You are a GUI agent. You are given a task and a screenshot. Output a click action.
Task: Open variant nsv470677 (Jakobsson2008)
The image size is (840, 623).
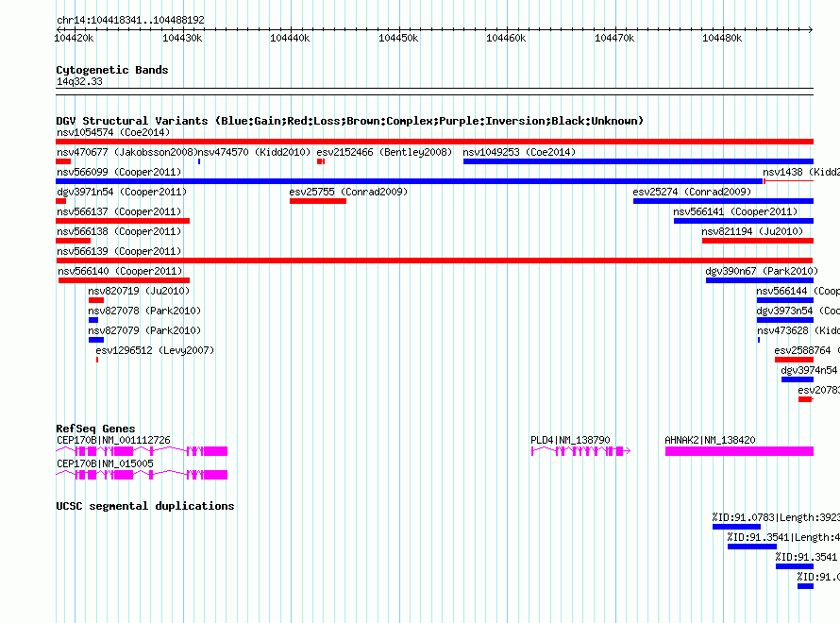pyautogui.click(x=127, y=152)
